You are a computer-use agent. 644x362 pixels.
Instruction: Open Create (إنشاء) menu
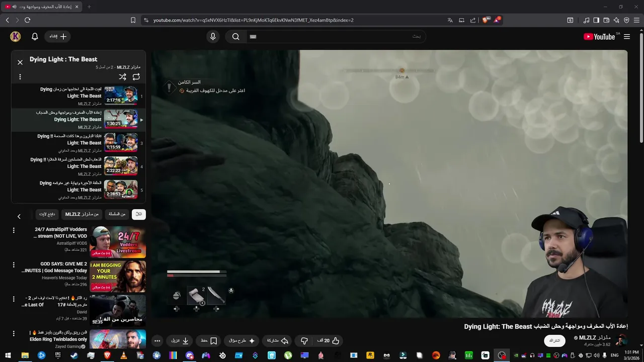58,37
